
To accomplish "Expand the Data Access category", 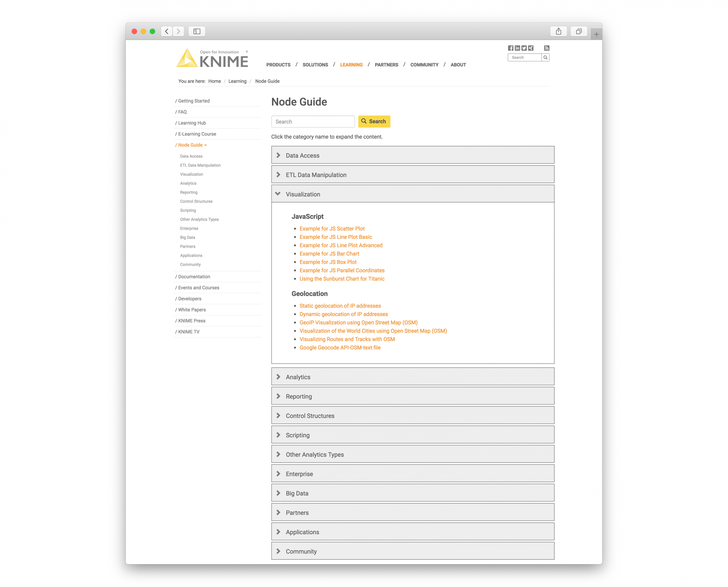I will (412, 155).
